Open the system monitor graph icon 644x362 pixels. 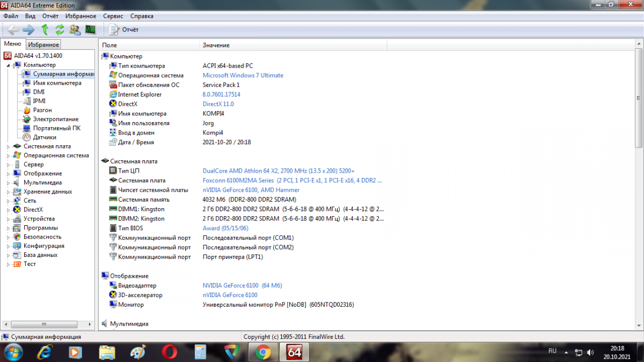point(90,29)
